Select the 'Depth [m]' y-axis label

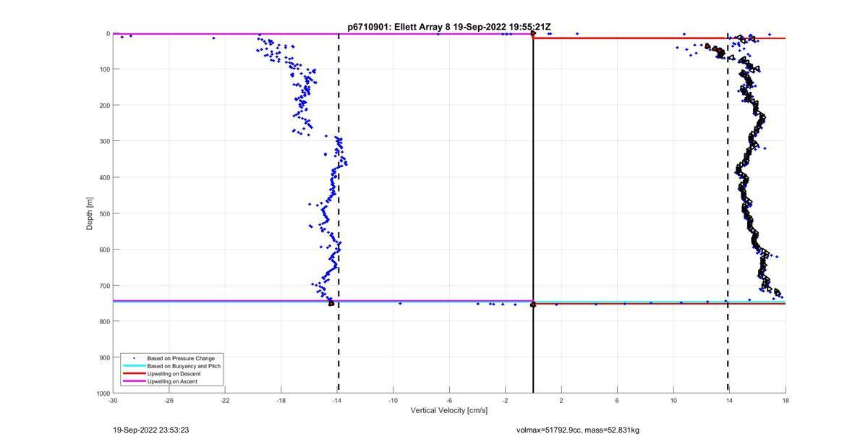click(90, 213)
